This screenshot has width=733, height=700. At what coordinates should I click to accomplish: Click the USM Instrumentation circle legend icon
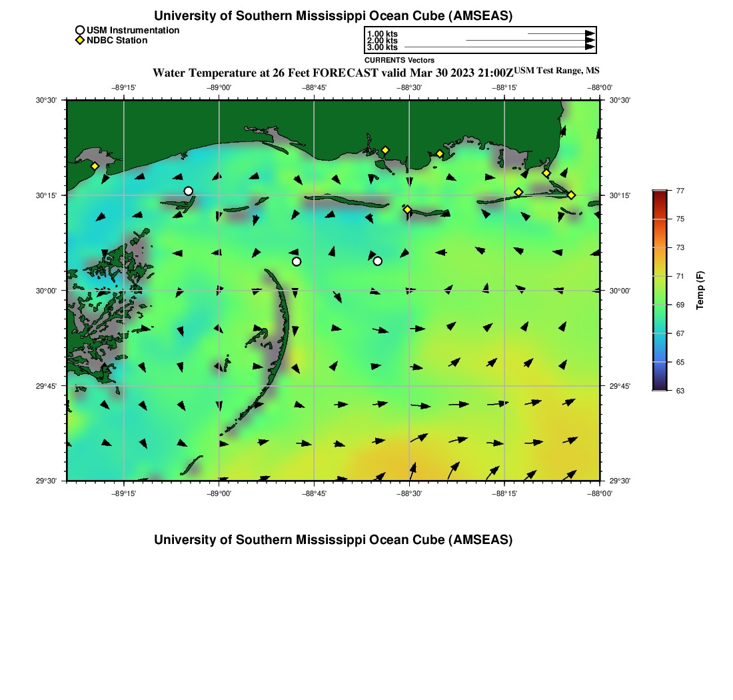pos(80,30)
